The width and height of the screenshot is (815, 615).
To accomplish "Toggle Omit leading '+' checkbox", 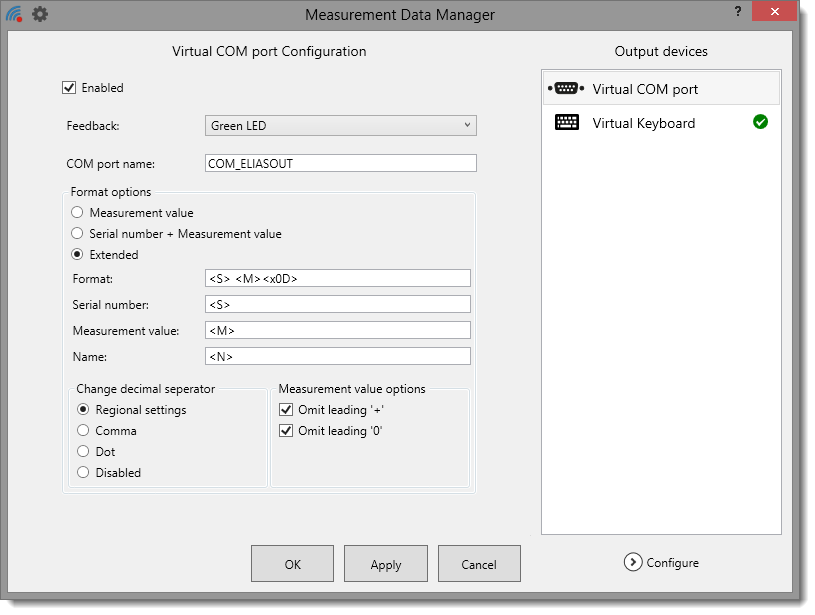I will 287,410.
